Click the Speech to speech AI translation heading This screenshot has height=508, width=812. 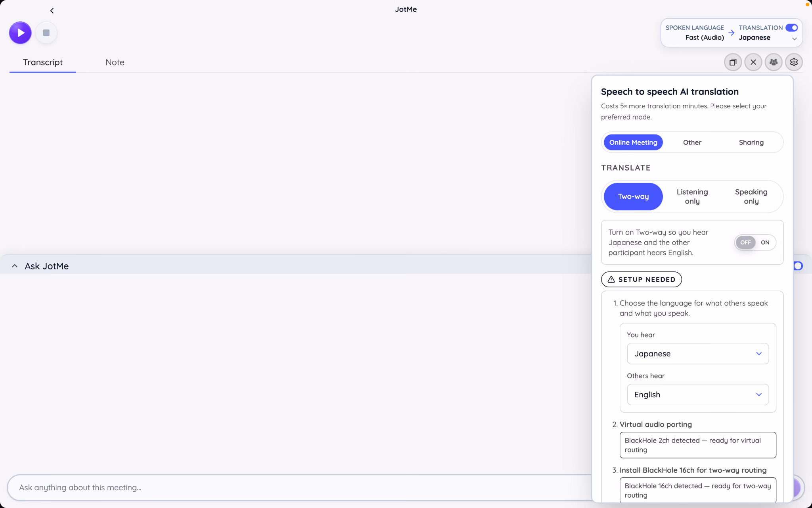[x=670, y=92]
